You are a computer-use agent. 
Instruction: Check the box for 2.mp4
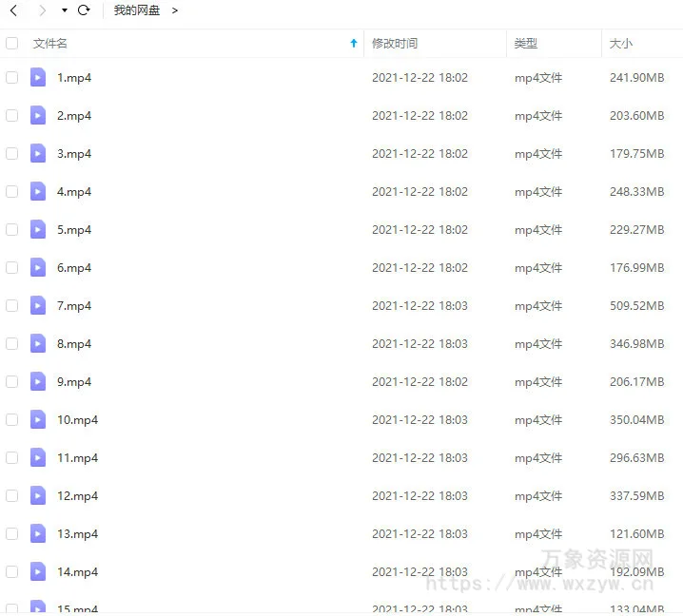click(x=12, y=116)
